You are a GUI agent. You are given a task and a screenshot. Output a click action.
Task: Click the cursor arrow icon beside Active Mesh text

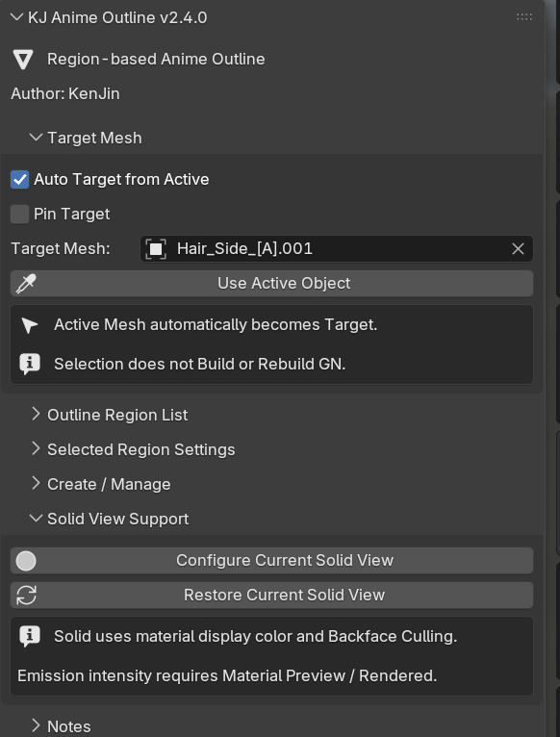30,325
